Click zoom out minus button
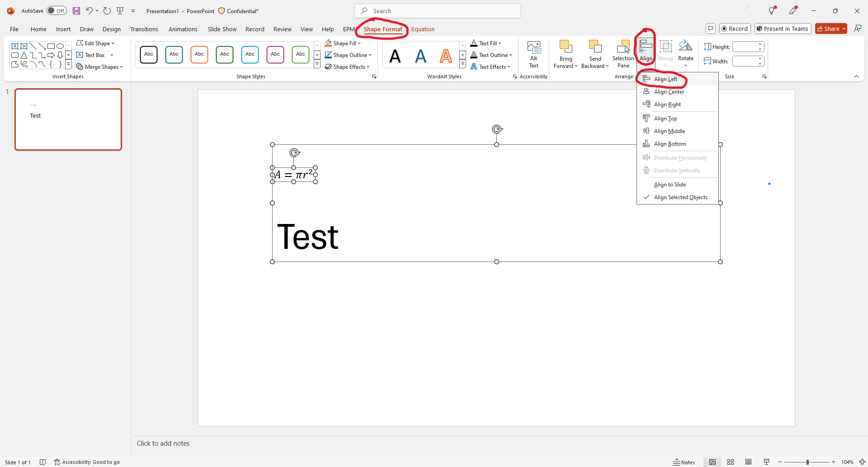868x467 pixels. pos(780,462)
